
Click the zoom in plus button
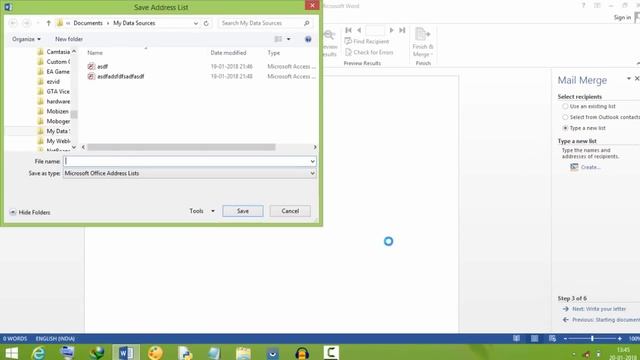620,338
